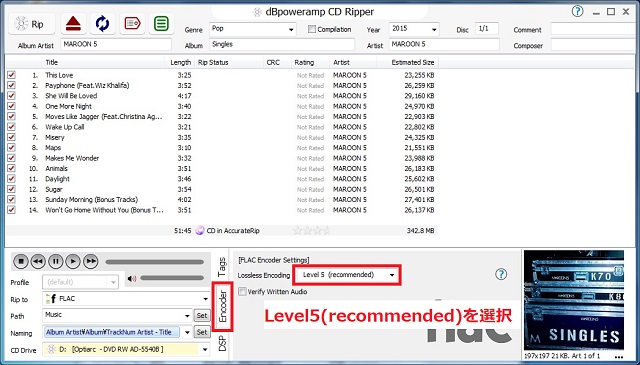This screenshot has width=640, height=365.
Task: Open the metadata tag review icon
Action: [x=132, y=24]
